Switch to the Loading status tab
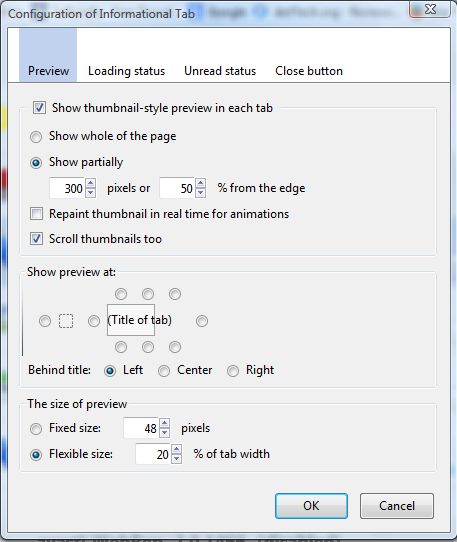The image size is (457, 542). 127,71
